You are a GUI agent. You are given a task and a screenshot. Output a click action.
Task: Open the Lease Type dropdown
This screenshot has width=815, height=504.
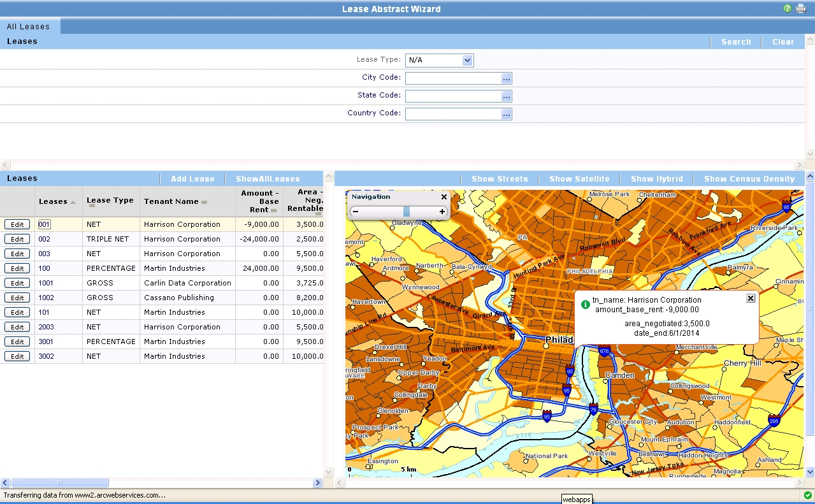pyautogui.click(x=468, y=61)
